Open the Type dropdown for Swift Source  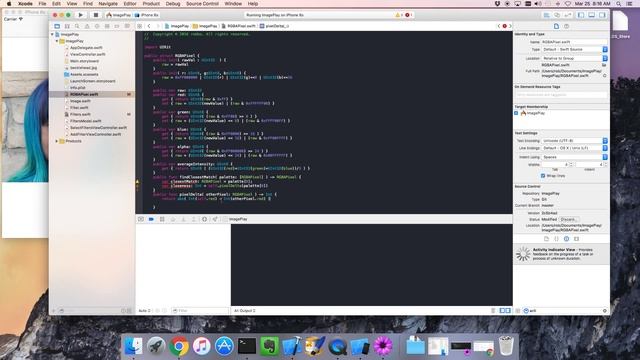click(x=575, y=49)
